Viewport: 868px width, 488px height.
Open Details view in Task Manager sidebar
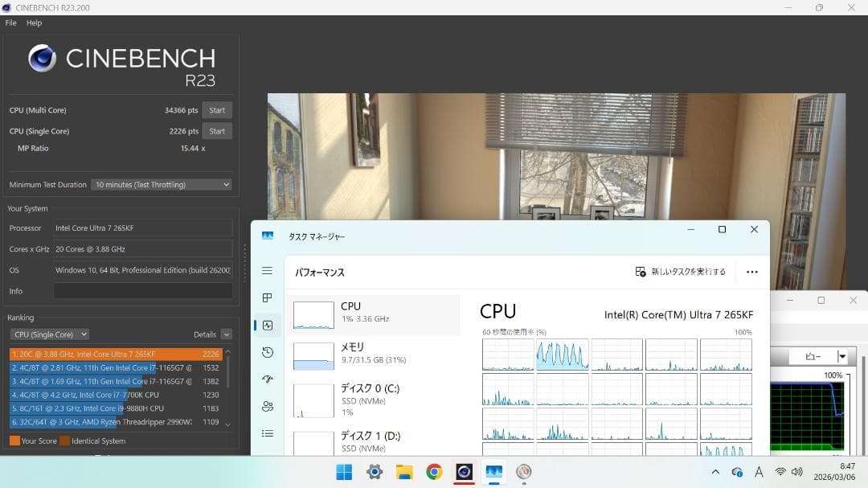(268, 434)
